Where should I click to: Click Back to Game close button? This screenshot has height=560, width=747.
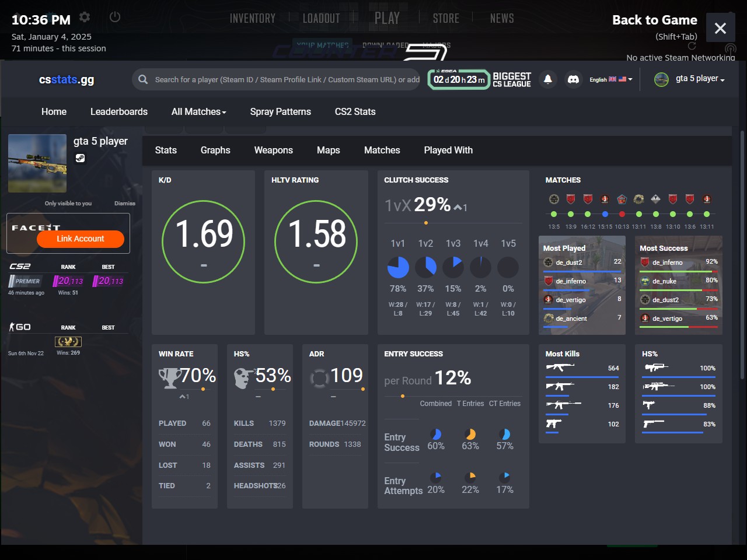coord(720,27)
